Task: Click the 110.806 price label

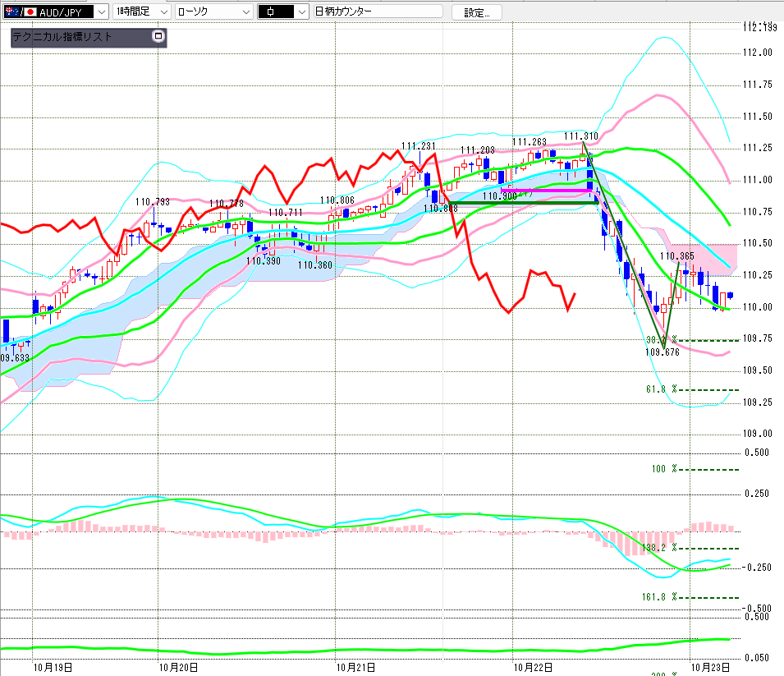Action: click(x=337, y=200)
